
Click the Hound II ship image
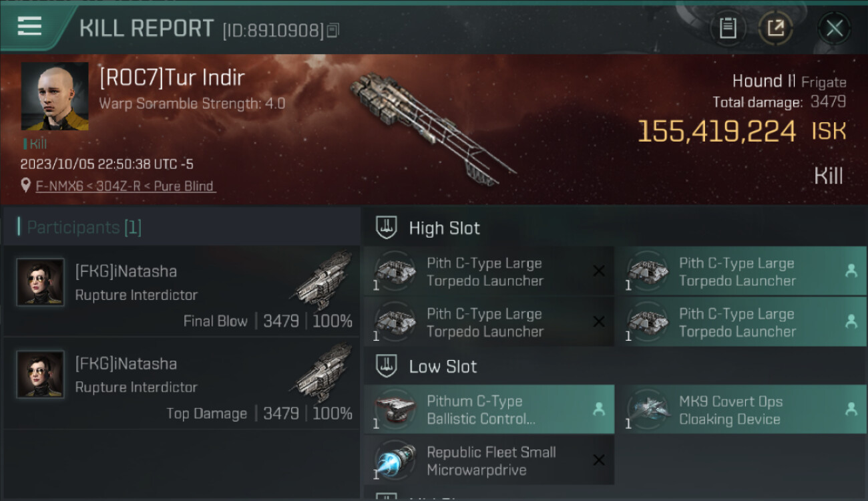[x=431, y=127]
